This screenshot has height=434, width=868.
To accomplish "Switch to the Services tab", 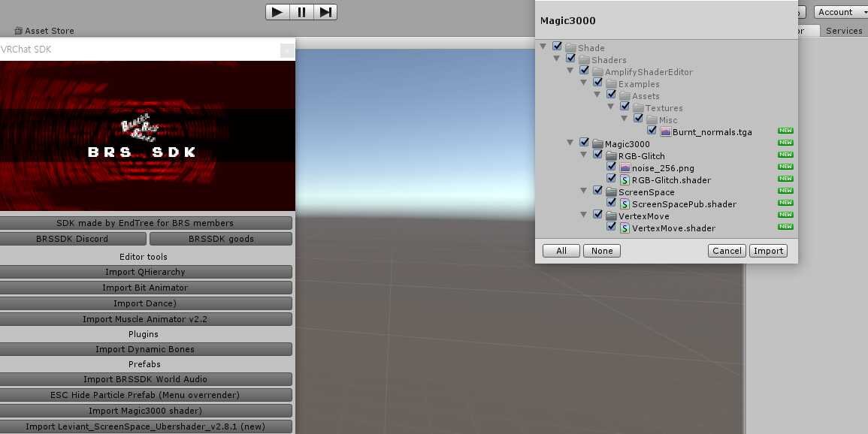I will point(843,31).
